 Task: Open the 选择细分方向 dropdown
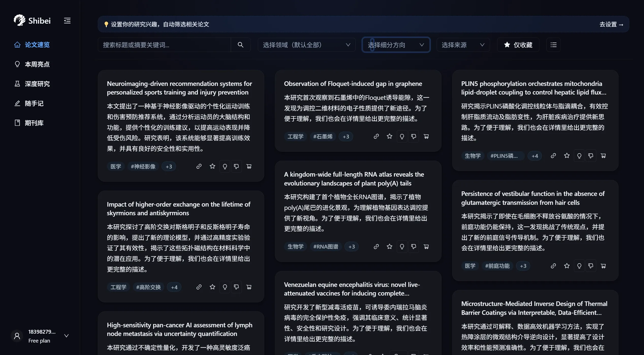coord(395,45)
